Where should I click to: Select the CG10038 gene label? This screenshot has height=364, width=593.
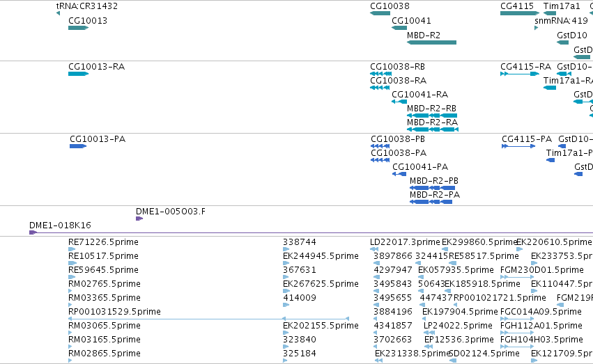[x=390, y=6]
